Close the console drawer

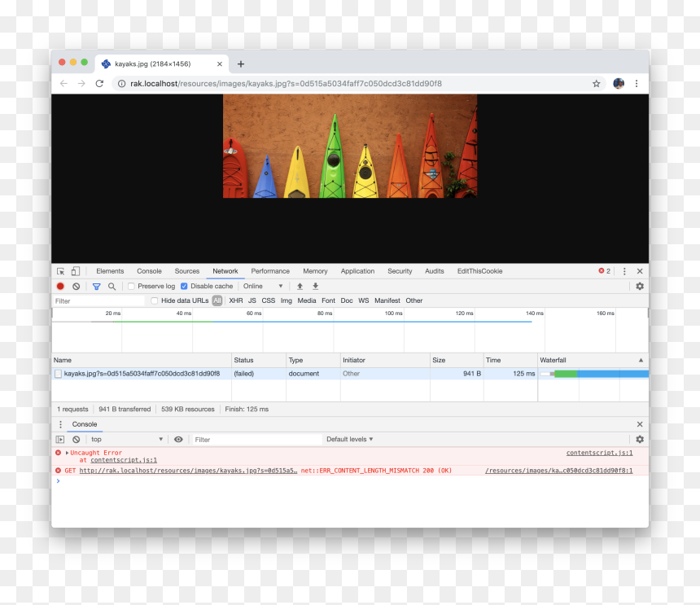640,424
